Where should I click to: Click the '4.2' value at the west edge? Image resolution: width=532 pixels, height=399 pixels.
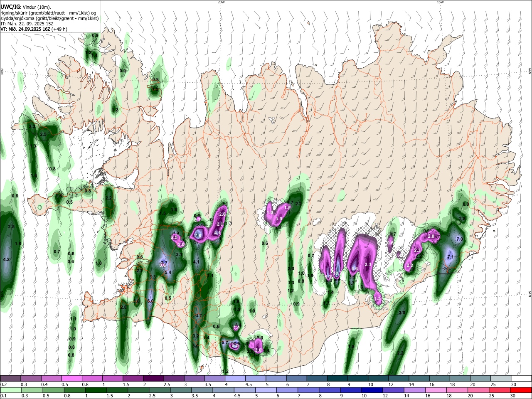pyautogui.click(x=6, y=259)
